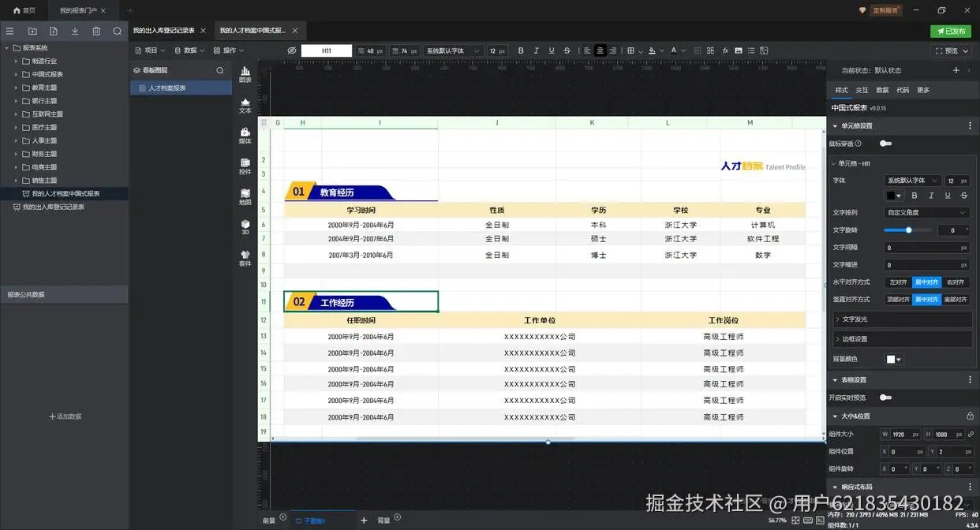Open the 套件 kit component panel

(x=245, y=258)
